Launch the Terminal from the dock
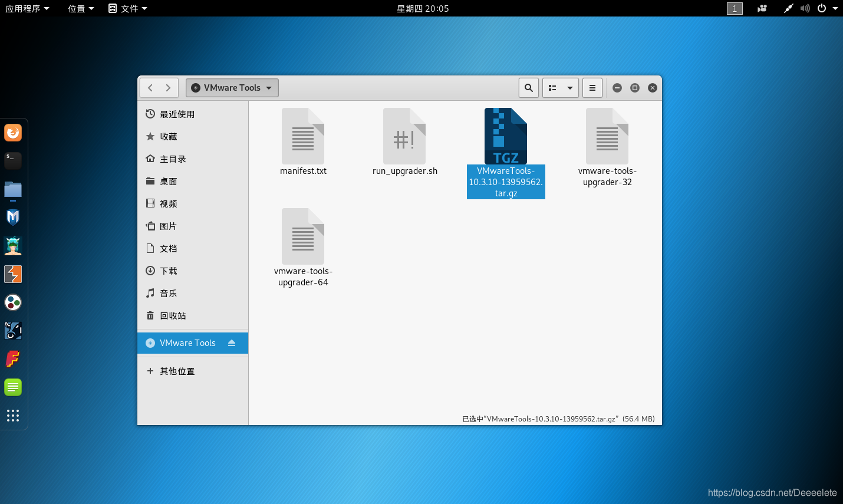The image size is (843, 504). click(x=13, y=160)
